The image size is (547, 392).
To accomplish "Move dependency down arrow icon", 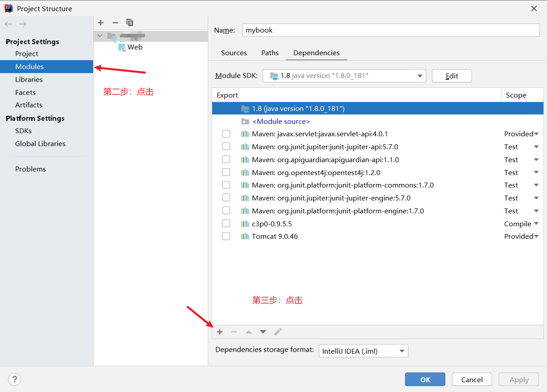I will [263, 332].
